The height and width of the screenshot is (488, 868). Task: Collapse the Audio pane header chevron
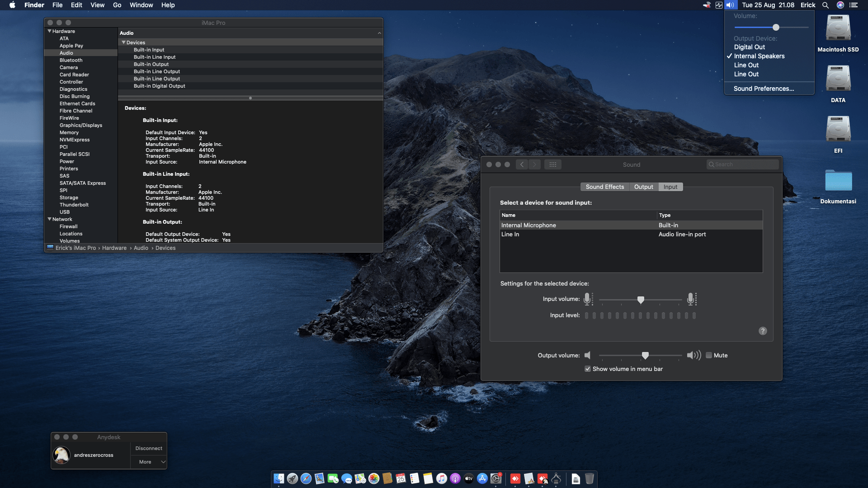click(x=379, y=33)
